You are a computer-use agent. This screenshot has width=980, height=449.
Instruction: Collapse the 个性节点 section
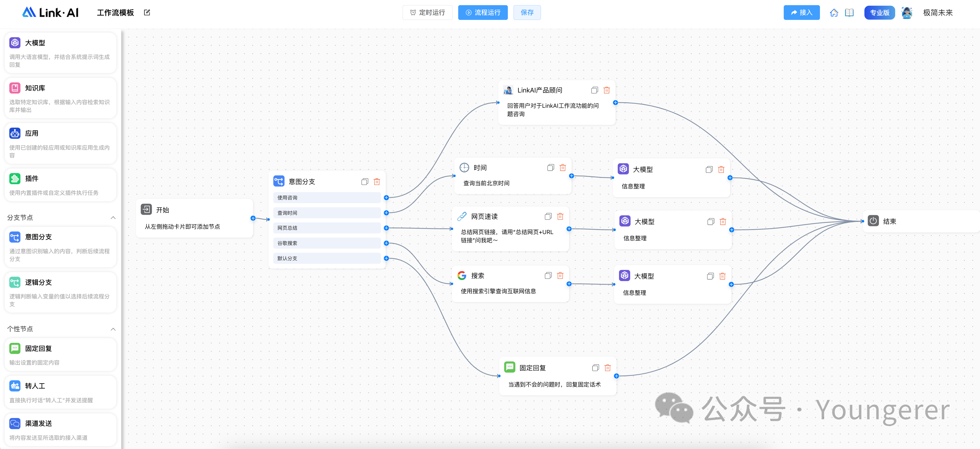pos(113,329)
